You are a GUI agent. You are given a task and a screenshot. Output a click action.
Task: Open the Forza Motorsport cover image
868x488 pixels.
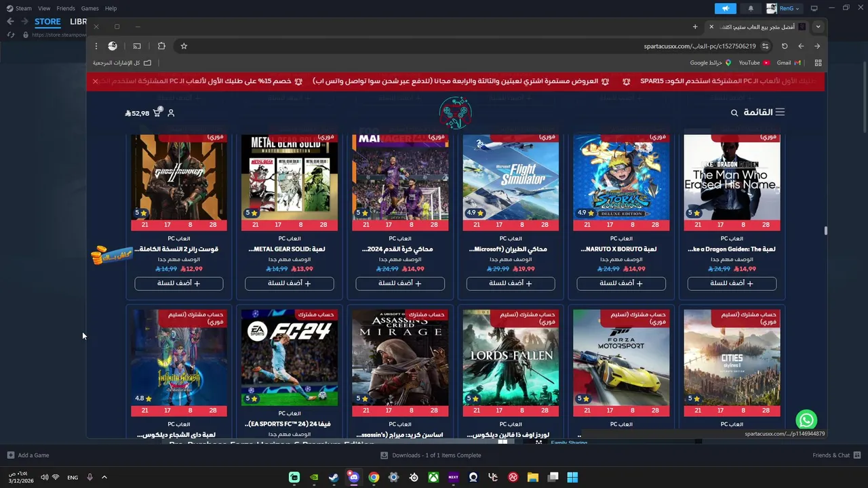pos(621,357)
